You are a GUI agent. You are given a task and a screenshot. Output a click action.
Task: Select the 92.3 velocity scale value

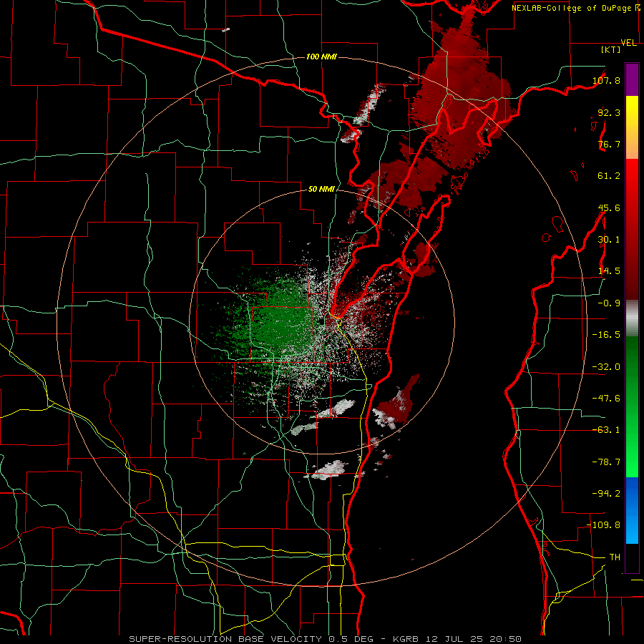(609, 112)
